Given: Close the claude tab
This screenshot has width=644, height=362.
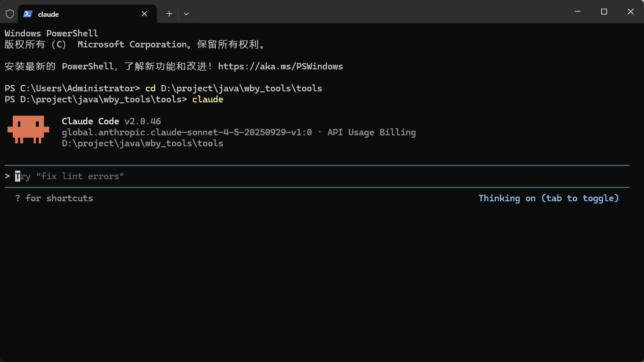Looking at the screenshot, I should pyautogui.click(x=145, y=14).
